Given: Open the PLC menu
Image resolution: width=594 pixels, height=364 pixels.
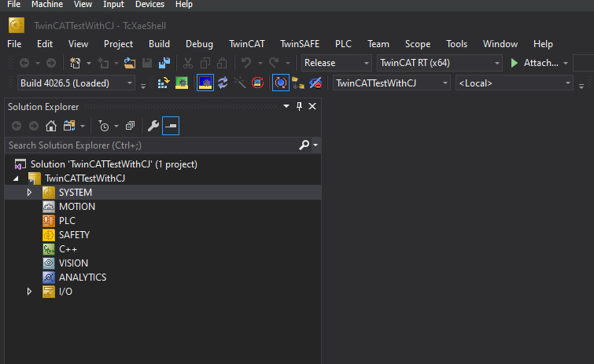Looking at the screenshot, I should (343, 44).
